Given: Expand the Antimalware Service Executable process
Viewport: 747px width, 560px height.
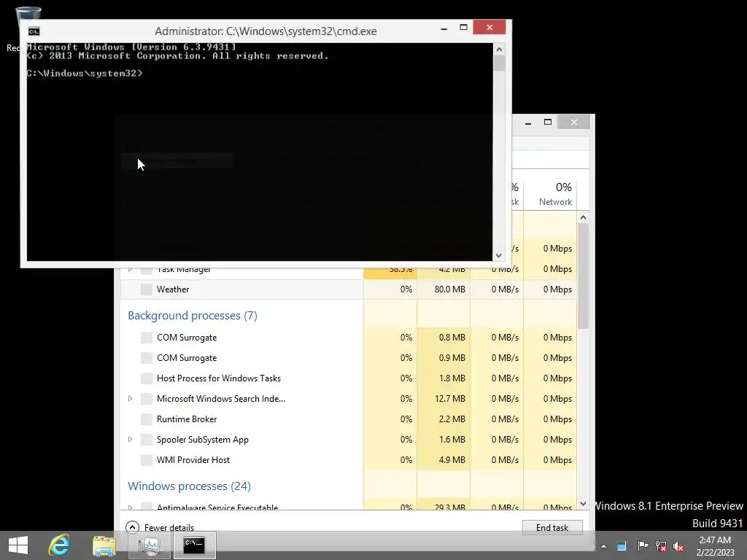Looking at the screenshot, I should pos(130,507).
